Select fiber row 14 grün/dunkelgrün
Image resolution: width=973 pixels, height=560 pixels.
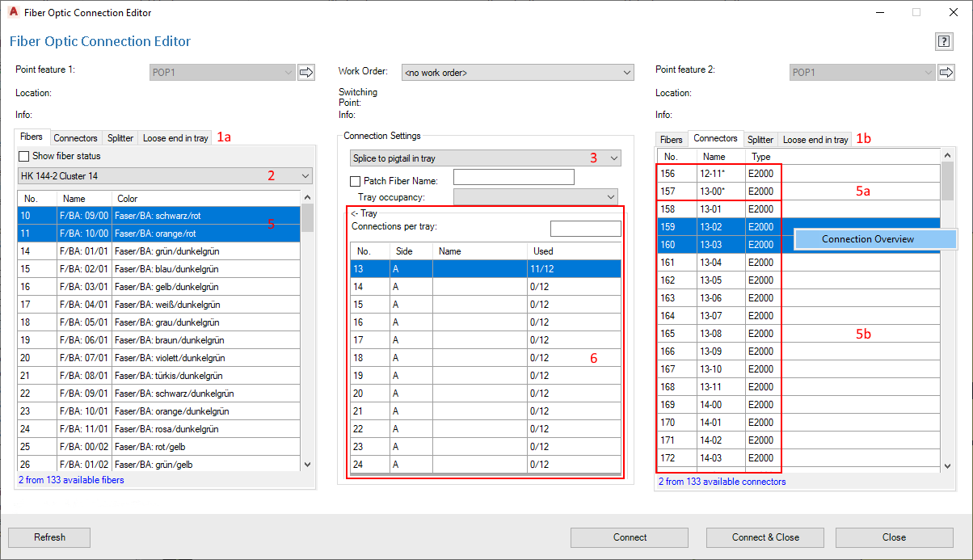[159, 251]
